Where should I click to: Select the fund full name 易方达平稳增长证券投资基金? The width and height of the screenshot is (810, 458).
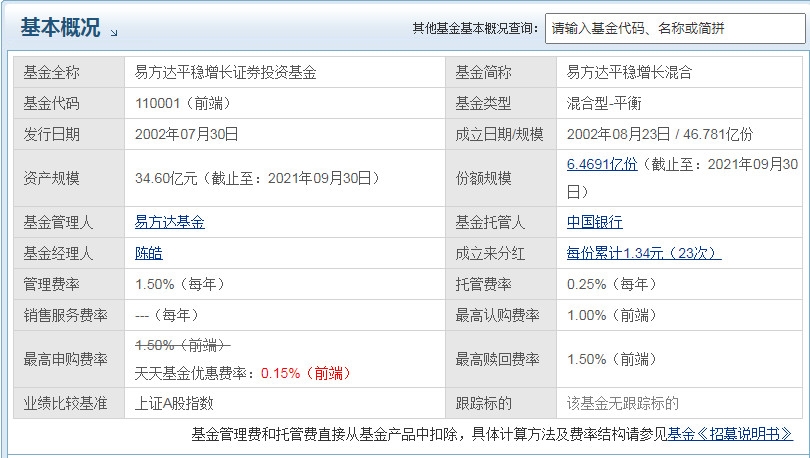tap(225, 72)
